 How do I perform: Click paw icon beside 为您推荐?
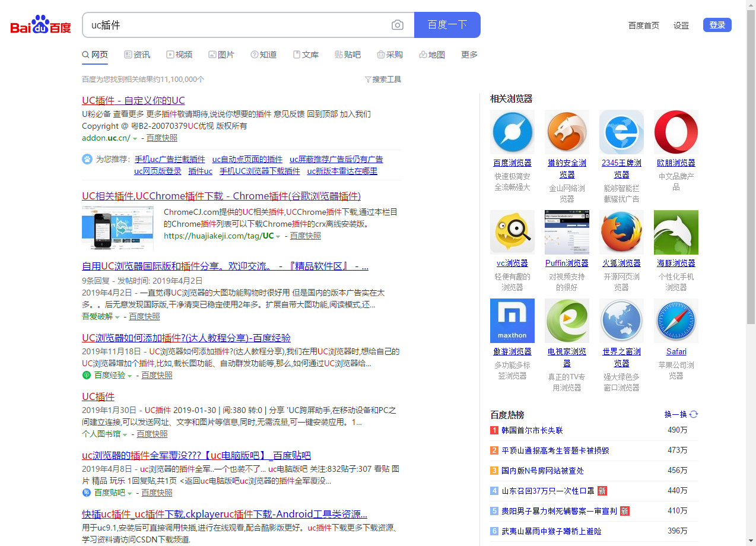[x=87, y=159]
